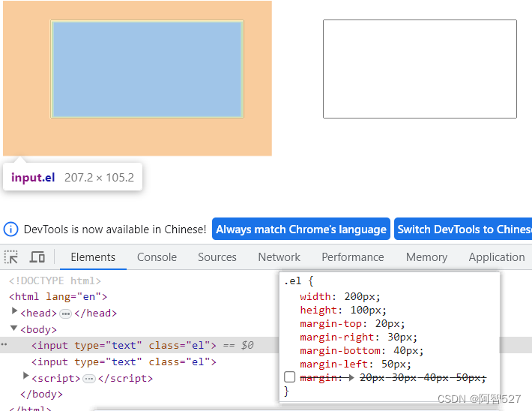Open the Performance tab
The image size is (532, 411).
click(353, 257)
